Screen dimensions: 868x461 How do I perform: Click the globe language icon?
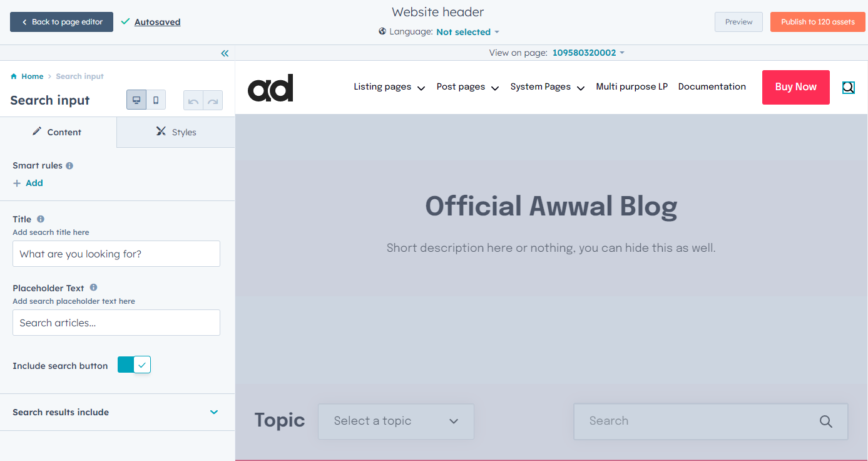(382, 31)
